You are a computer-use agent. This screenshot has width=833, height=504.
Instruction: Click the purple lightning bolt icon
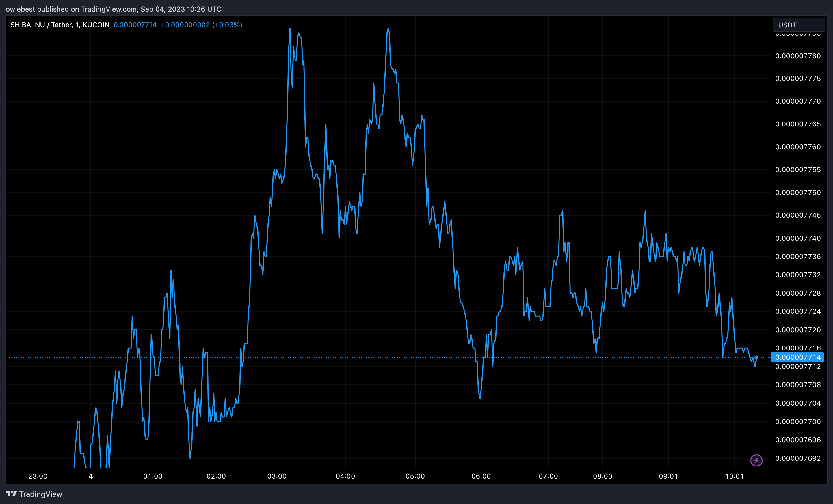tap(756, 460)
